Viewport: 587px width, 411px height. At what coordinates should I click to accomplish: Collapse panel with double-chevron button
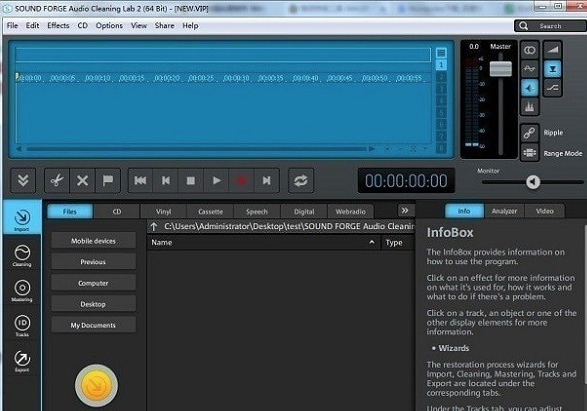pyautogui.click(x=23, y=181)
